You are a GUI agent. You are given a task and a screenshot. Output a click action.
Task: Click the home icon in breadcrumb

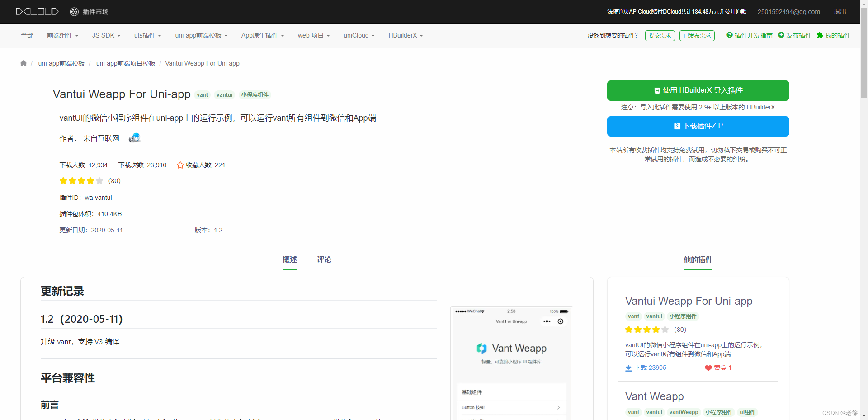pyautogui.click(x=23, y=63)
